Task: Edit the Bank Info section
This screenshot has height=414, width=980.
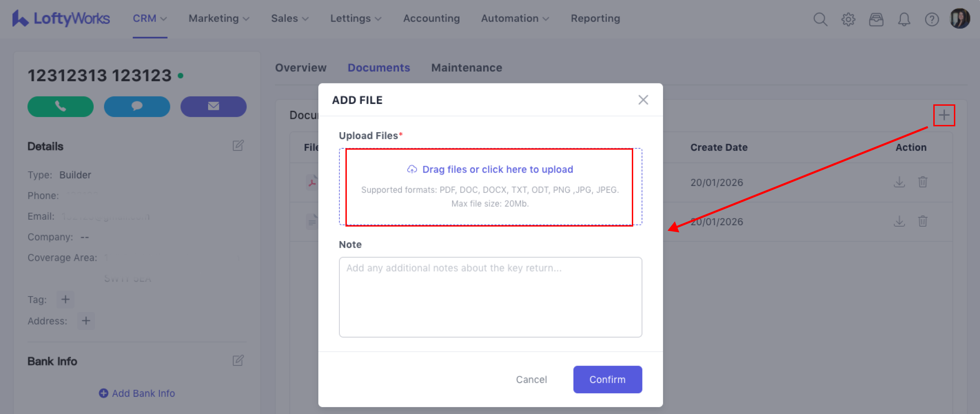Action: (x=238, y=360)
